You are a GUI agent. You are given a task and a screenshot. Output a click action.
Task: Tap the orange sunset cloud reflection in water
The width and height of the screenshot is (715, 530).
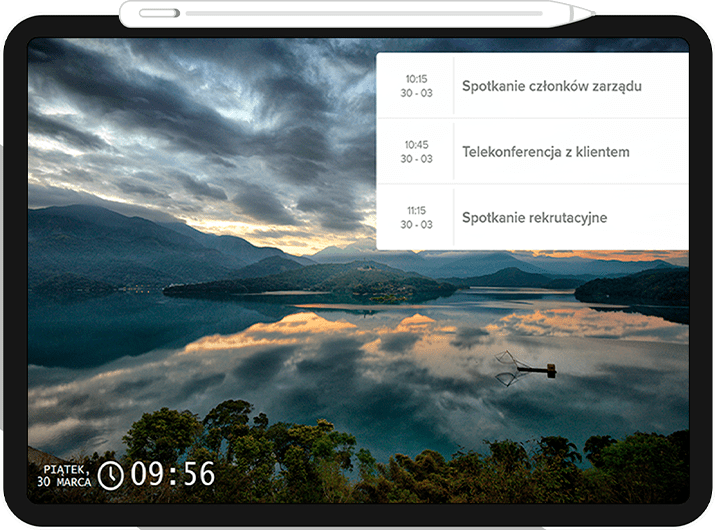click(x=300, y=330)
